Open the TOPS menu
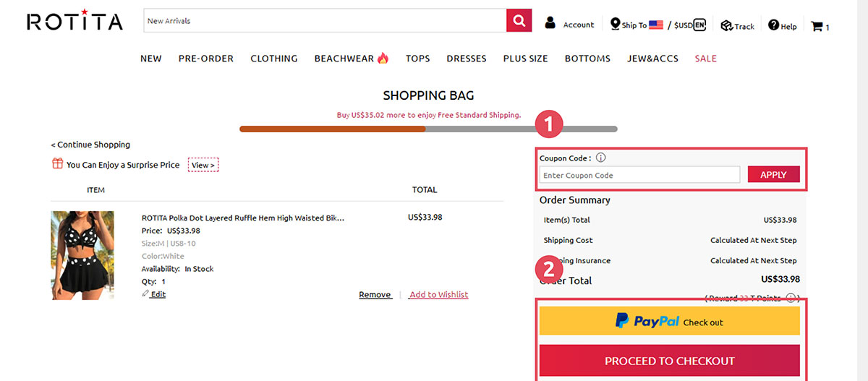This screenshot has width=868, height=381. coord(418,59)
